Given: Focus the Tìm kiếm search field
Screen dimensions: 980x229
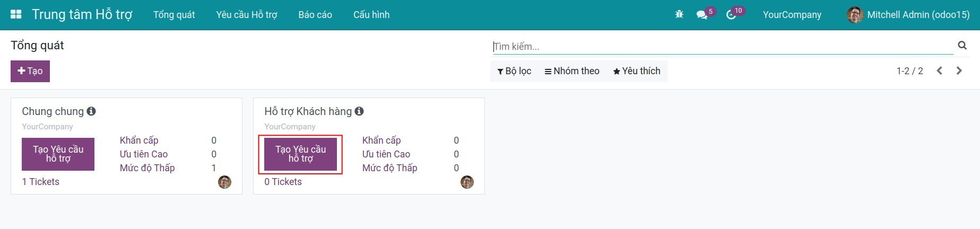Looking at the screenshot, I should (722, 47).
